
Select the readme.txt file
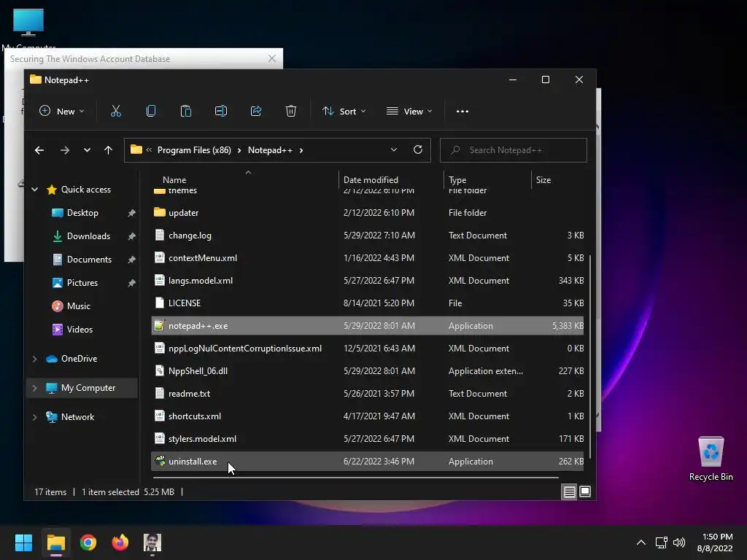368,394
